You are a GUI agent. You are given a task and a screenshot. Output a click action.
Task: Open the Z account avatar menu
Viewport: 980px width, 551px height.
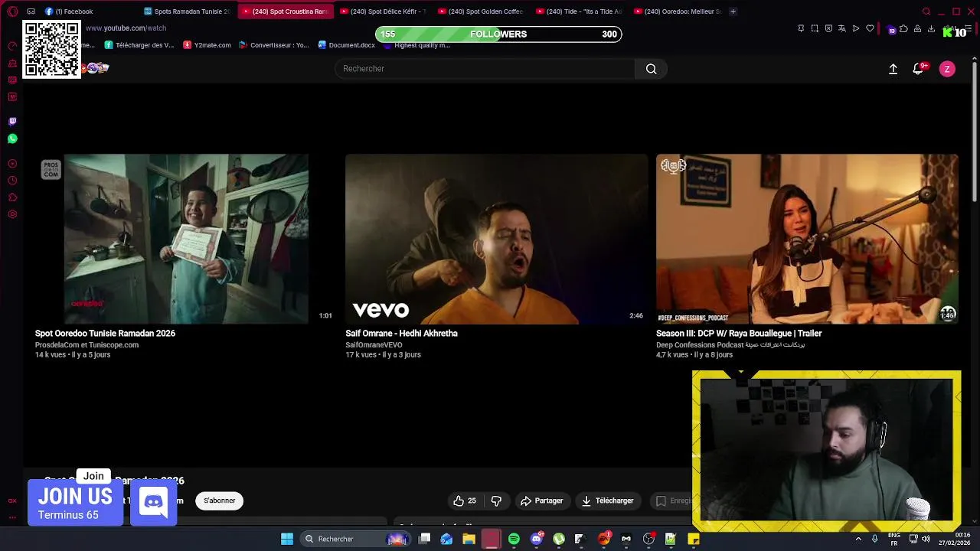click(x=947, y=69)
